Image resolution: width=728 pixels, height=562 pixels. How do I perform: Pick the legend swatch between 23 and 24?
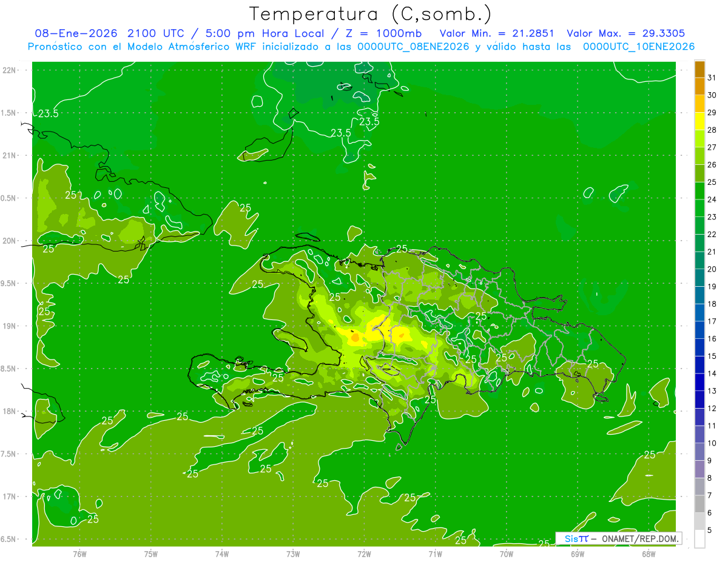(x=699, y=208)
